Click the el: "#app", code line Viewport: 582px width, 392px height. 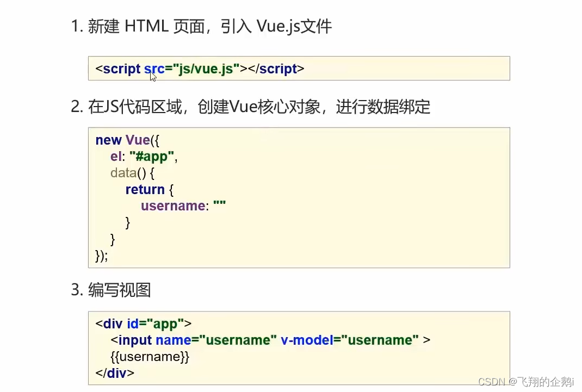tap(144, 157)
